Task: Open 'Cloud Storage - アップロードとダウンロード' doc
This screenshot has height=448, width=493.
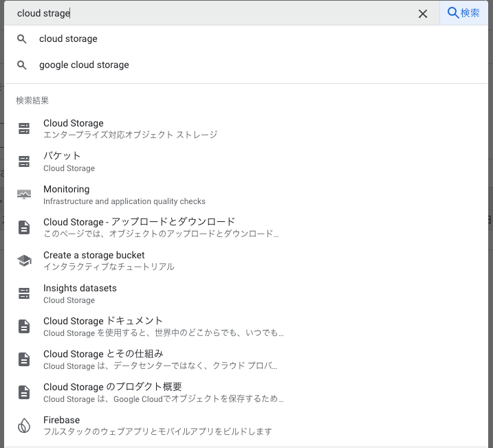Action: click(x=246, y=227)
